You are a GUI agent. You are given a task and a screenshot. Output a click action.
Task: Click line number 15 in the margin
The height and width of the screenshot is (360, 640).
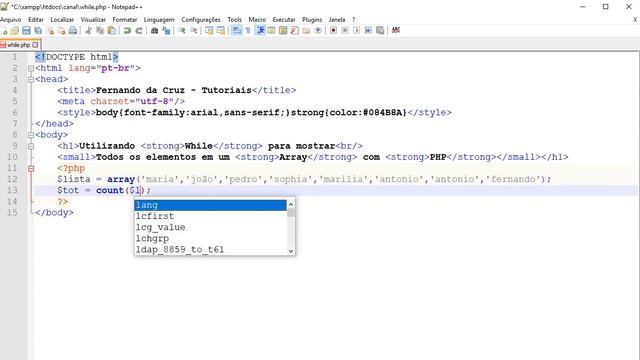pyautogui.click(x=13, y=213)
